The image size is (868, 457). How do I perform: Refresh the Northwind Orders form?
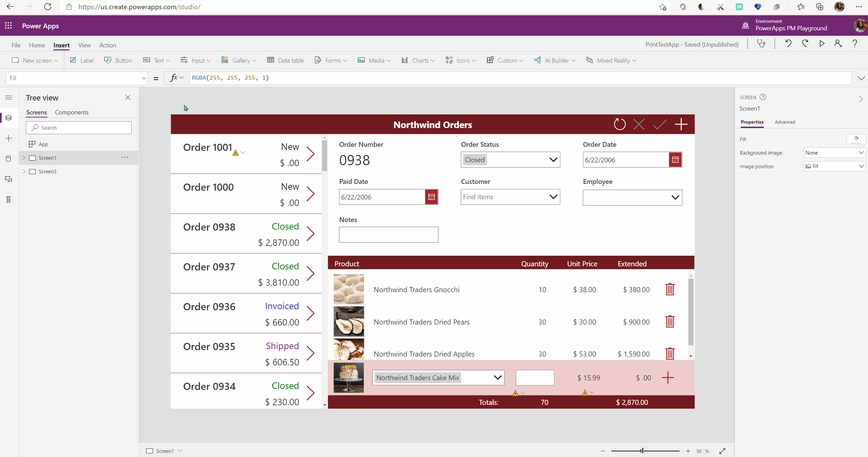coord(620,124)
